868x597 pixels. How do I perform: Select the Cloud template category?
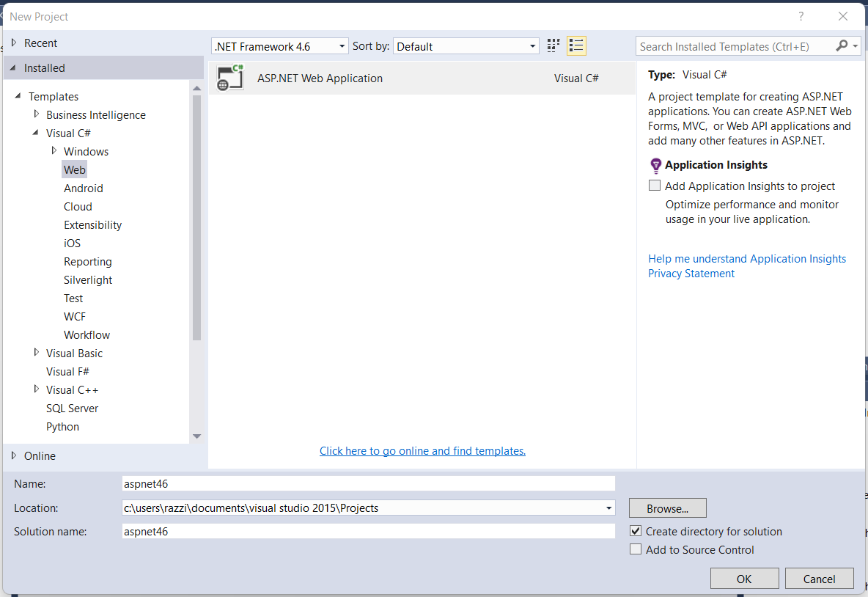(78, 207)
